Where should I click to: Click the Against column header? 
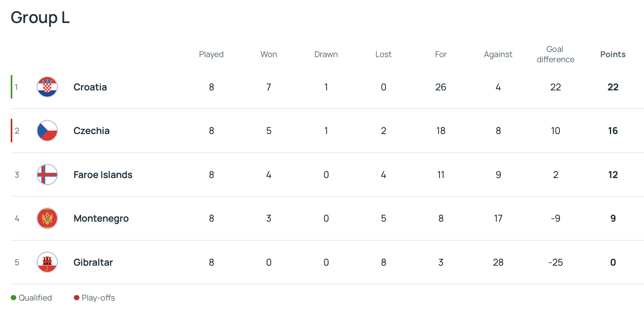498,54
